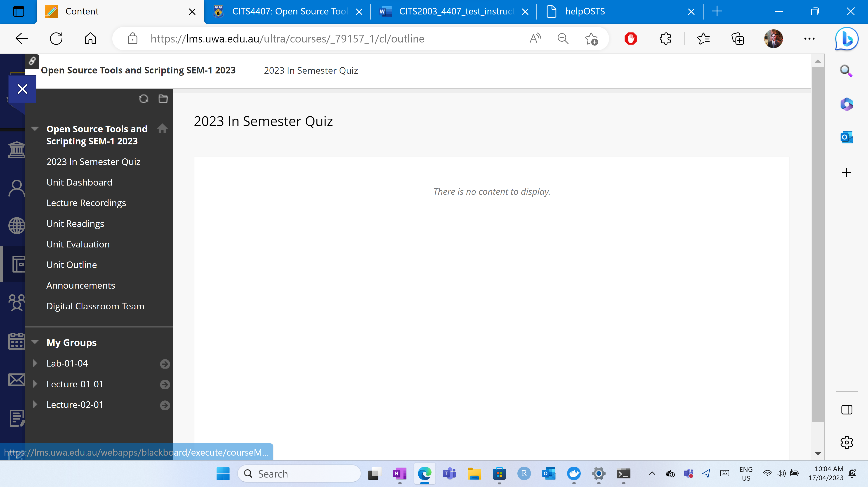
Task: Close the course panel with X button
Action: pyautogui.click(x=22, y=89)
